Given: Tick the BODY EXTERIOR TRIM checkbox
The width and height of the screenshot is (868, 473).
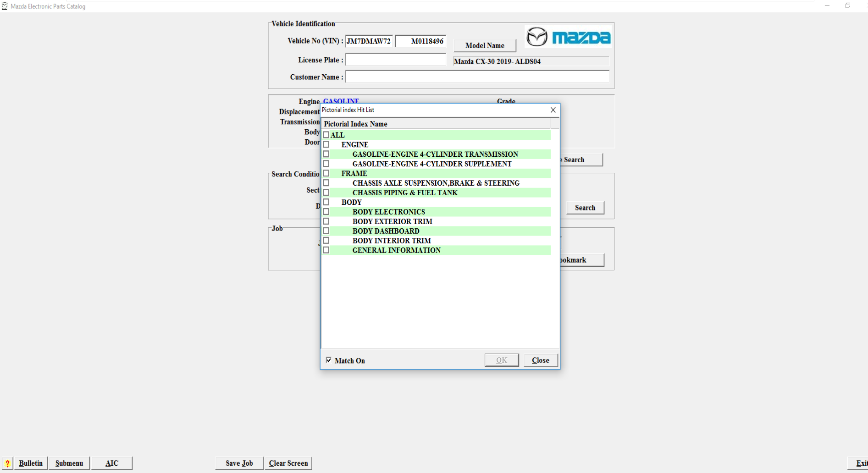Looking at the screenshot, I should 326,221.
